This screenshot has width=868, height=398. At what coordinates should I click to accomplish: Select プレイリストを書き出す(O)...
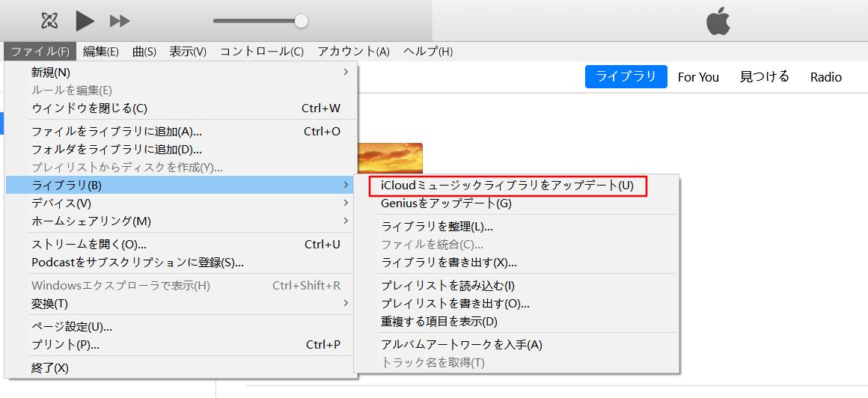point(516,303)
